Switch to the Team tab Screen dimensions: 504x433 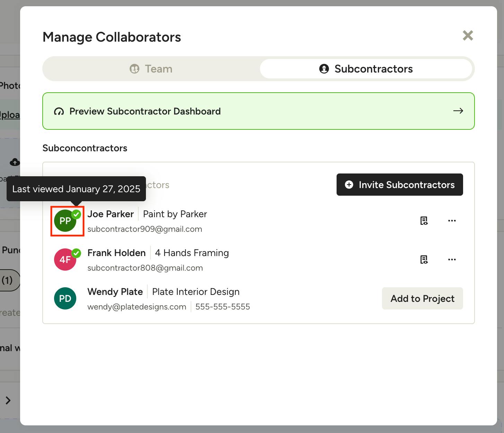[x=151, y=69]
